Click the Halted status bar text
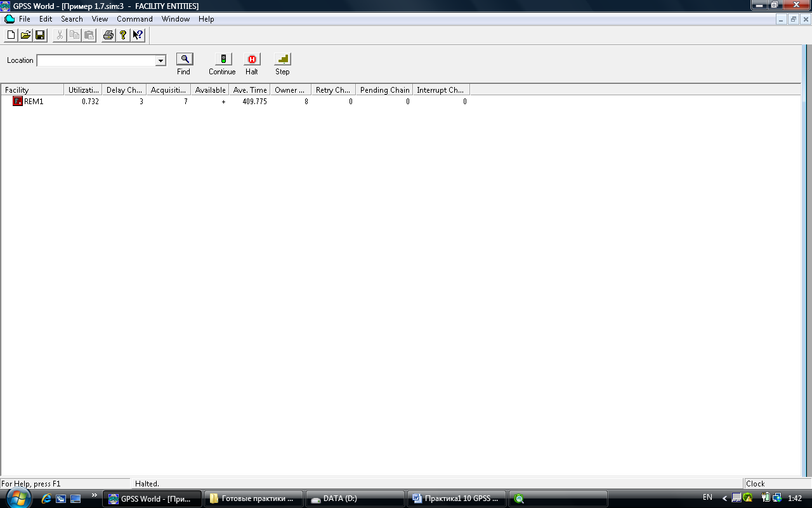812x508 pixels. tap(147, 484)
